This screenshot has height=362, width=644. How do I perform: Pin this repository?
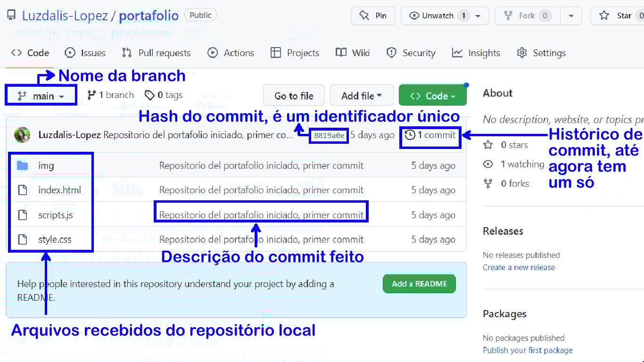coord(373,16)
